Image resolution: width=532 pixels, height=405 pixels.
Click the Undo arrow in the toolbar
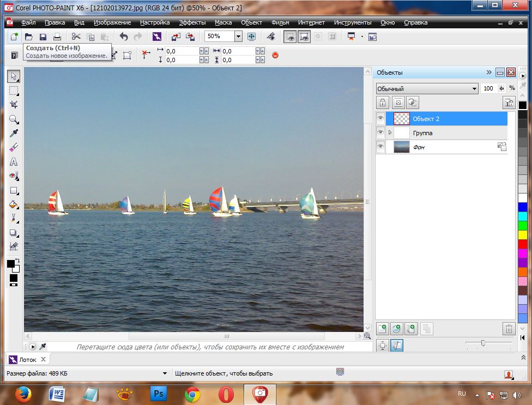(x=124, y=37)
